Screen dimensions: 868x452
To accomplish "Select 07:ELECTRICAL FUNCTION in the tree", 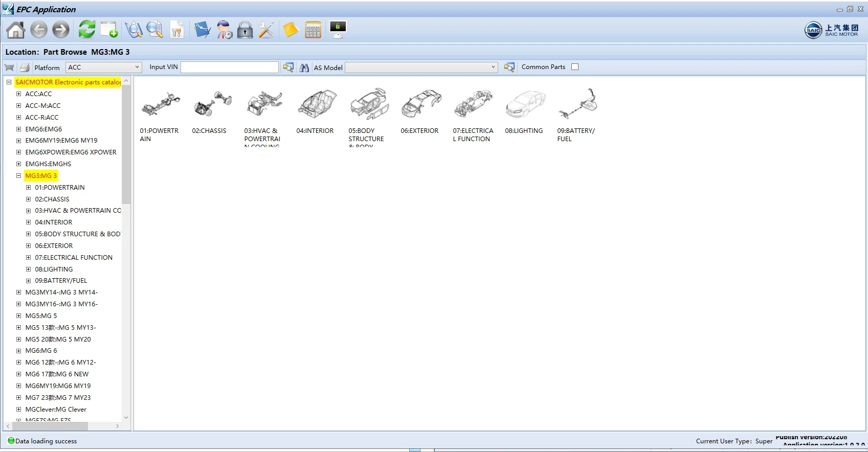I will tap(74, 258).
